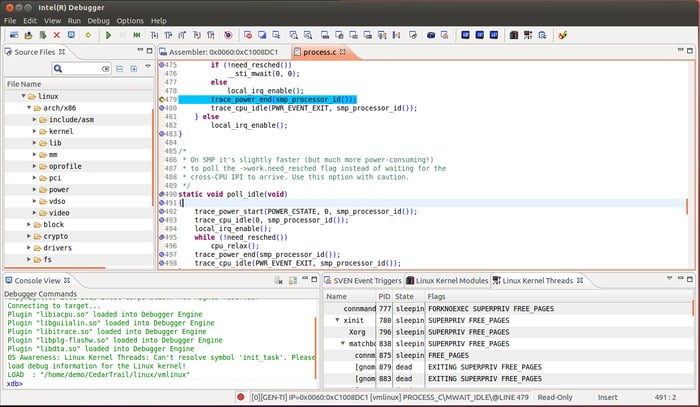Click the Linux Kernel Modules toolbar icon

[x=514, y=35]
